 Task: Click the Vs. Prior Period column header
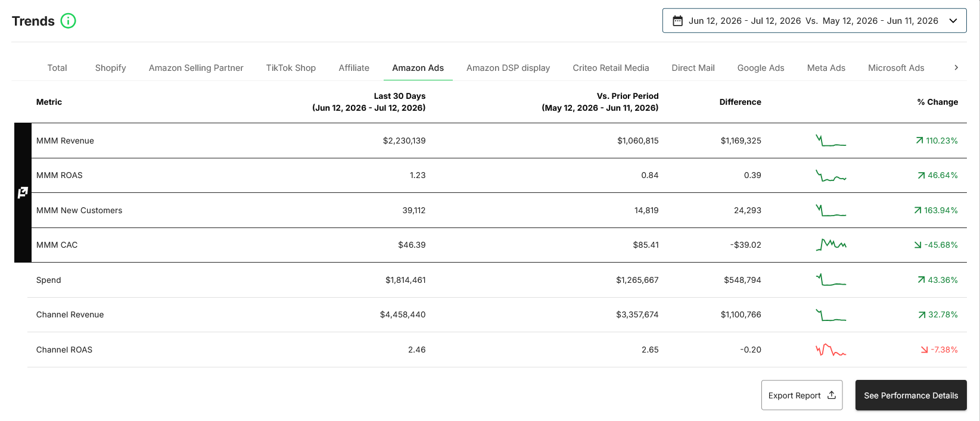600,102
